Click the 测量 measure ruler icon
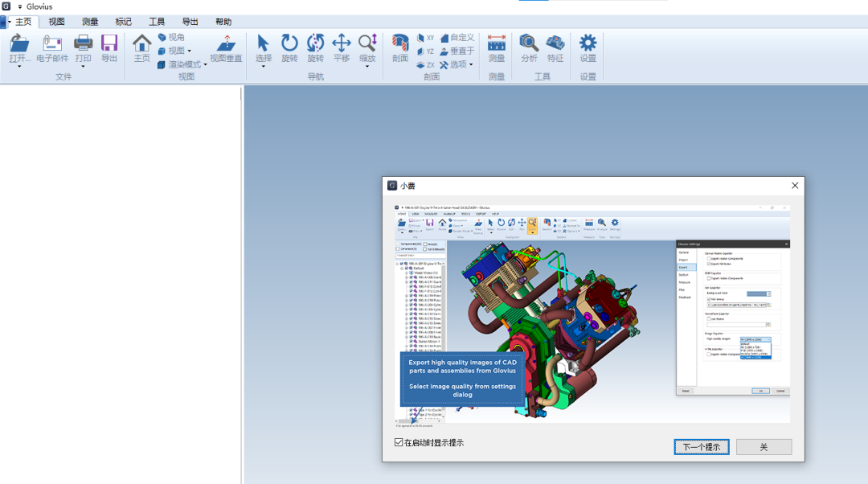Viewport: 868px width, 484px height. pyautogui.click(x=497, y=43)
